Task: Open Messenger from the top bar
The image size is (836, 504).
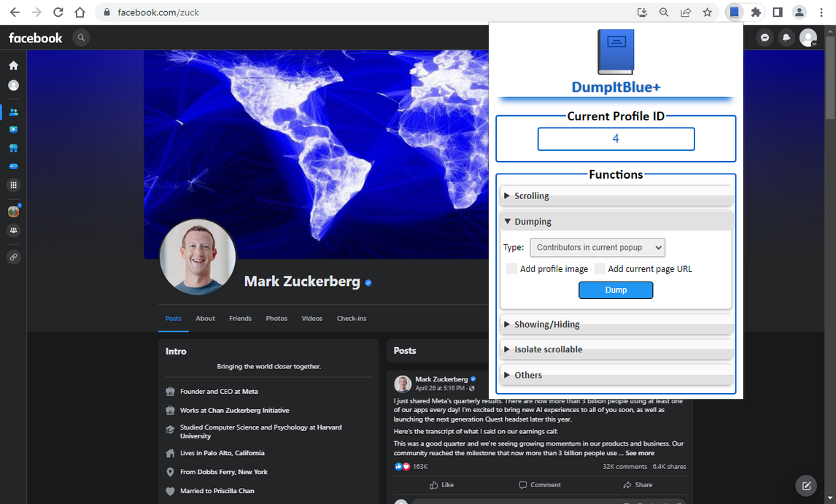Action: (x=765, y=37)
